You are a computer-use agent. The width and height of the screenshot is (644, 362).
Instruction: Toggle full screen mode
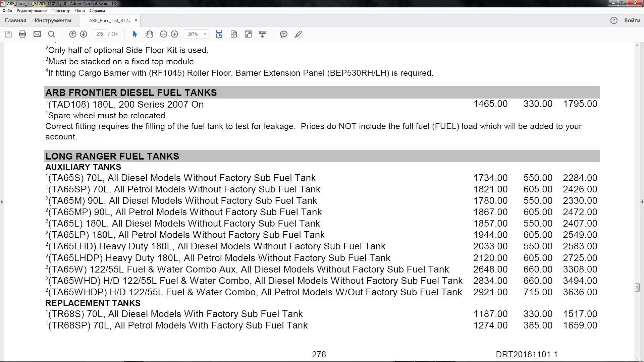(x=248, y=34)
